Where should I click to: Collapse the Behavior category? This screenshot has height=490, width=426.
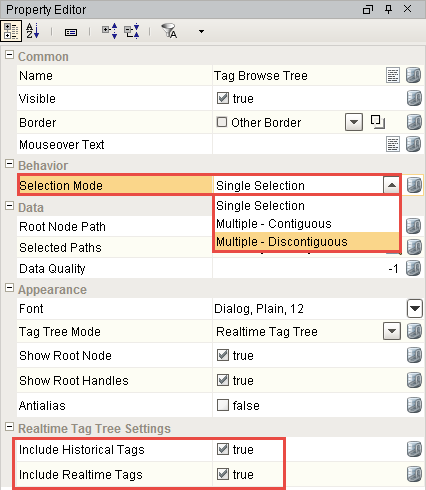(9, 164)
